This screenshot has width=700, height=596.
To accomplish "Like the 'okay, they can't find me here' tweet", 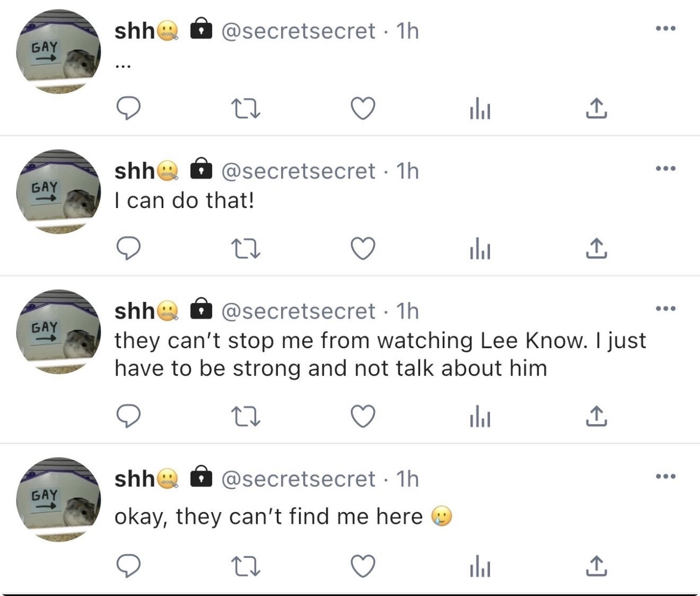I will (x=363, y=566).
